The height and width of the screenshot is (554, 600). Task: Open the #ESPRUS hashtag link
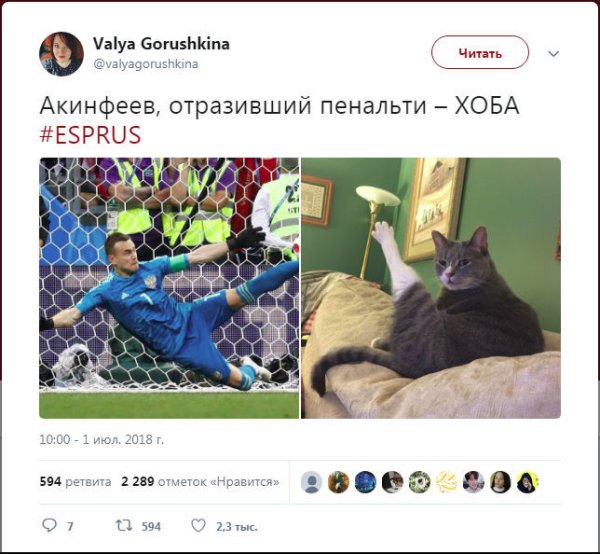(x=90, y=135)
